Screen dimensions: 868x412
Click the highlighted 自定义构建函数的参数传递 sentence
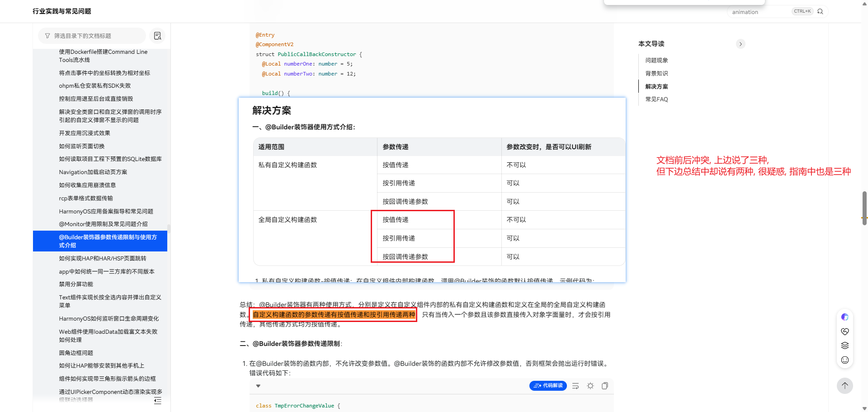tap(334, 315)
